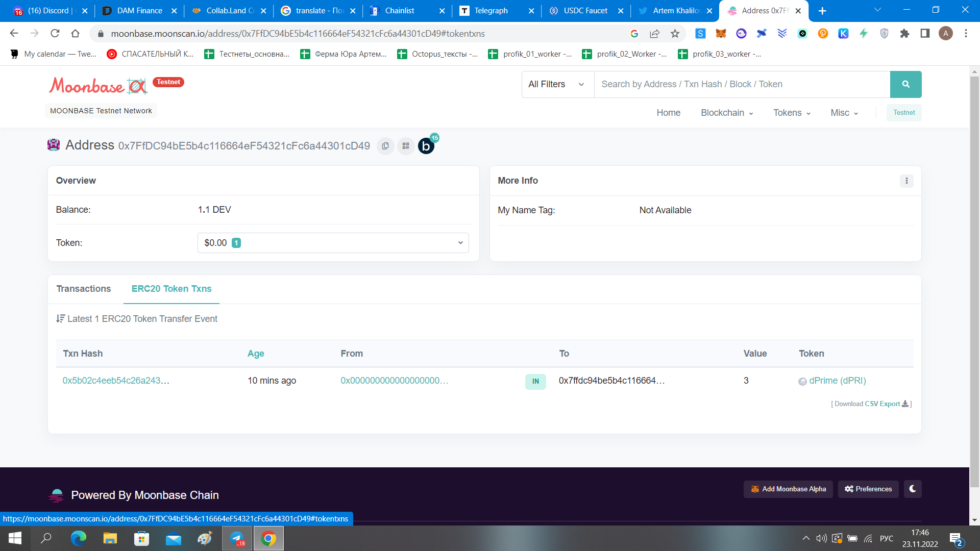The width and height of the screenshot is (980, 551).
Task: Bookmark page with star icon
Action: (x=675, y=34)
